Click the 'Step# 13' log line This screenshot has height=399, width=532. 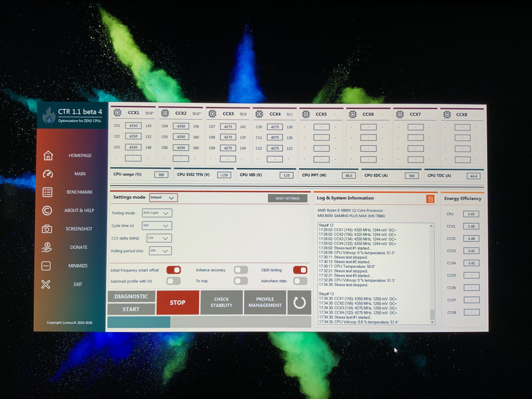coord(326,294)
